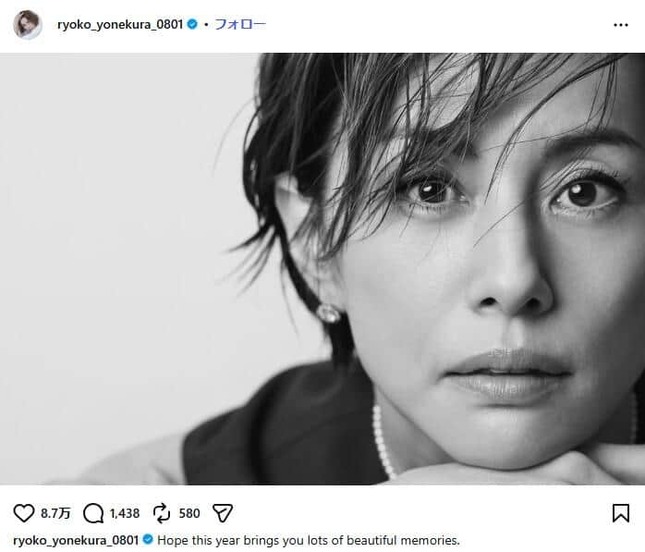Repost using the circular arrows icon

161,513
